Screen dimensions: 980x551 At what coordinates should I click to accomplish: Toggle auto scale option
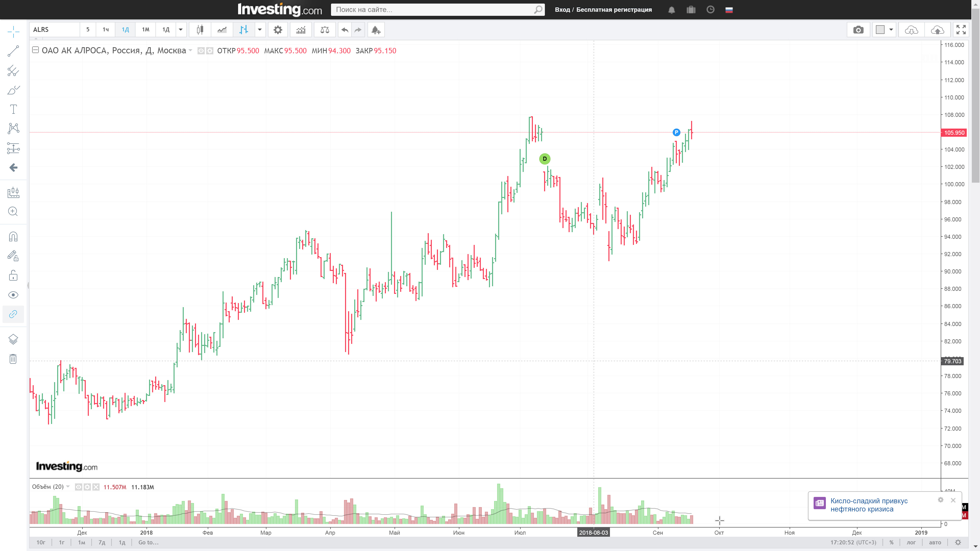pyautogui.click(x=935, y=542)
